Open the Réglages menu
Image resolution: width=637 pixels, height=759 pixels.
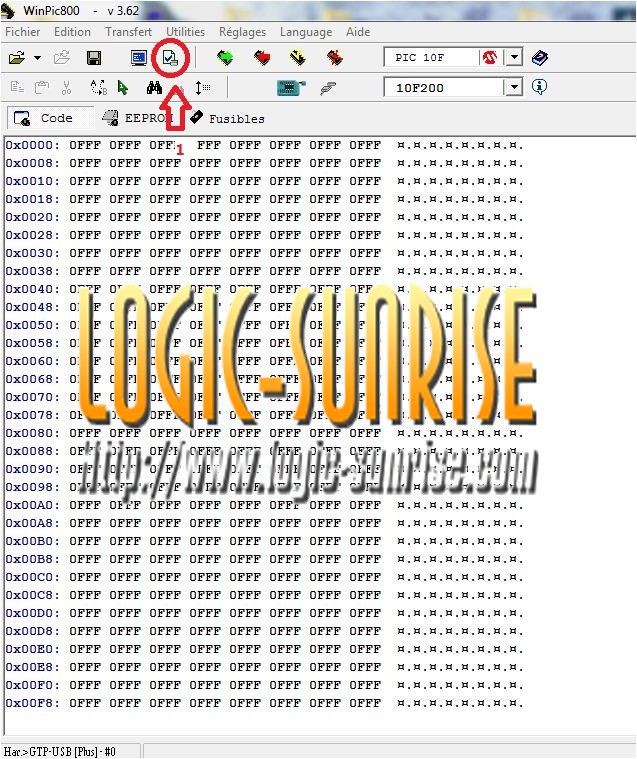[x=243, y=32]
